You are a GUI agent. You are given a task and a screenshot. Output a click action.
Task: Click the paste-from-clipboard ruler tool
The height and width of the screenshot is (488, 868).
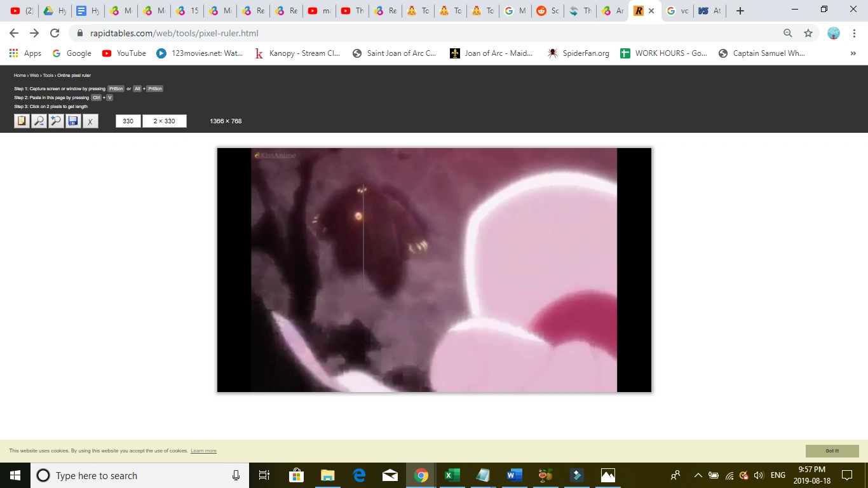[x=22, y=121]
